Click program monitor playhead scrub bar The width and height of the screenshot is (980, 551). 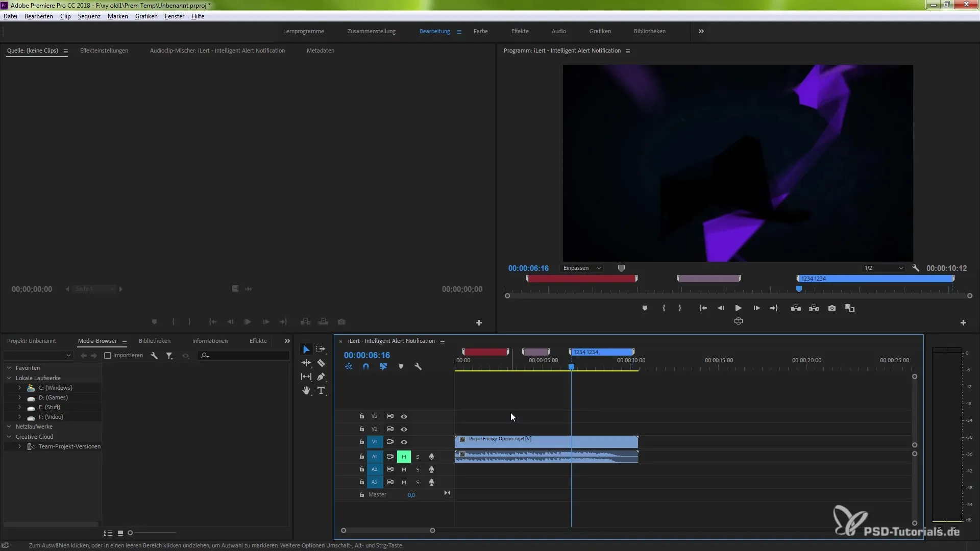[738, 290]
